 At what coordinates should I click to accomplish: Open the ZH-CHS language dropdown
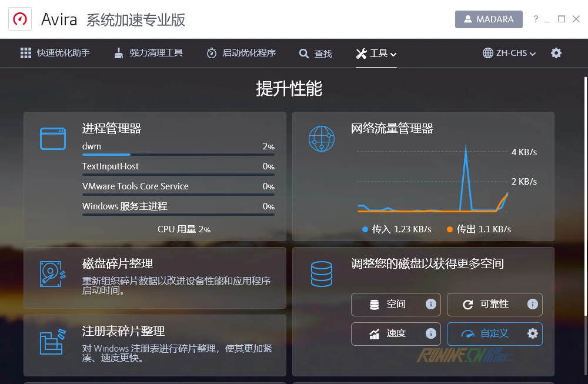click(x=509, y=54)
